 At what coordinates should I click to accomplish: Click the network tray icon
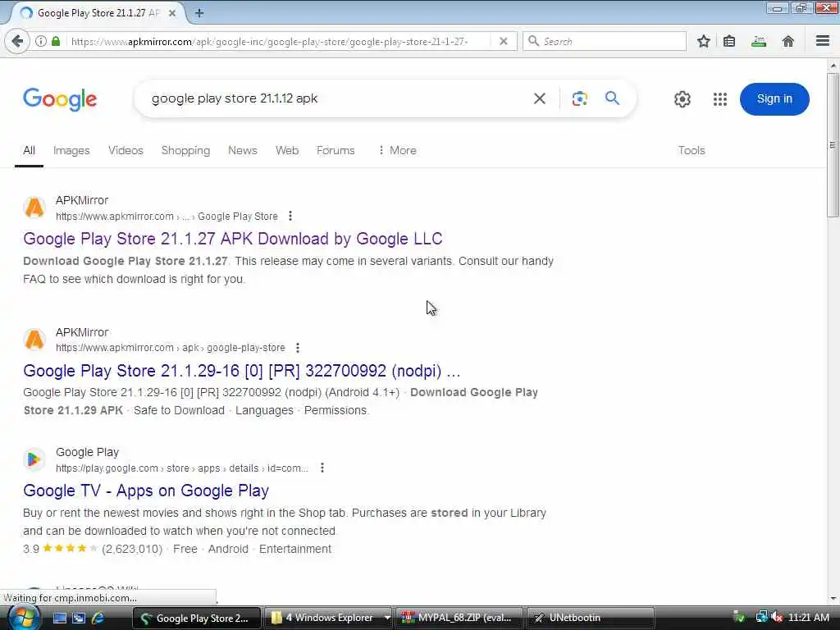click(761, 618)
